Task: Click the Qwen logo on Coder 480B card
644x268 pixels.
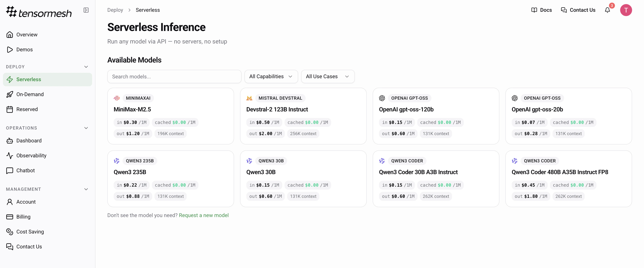Action: pos(515,161)
